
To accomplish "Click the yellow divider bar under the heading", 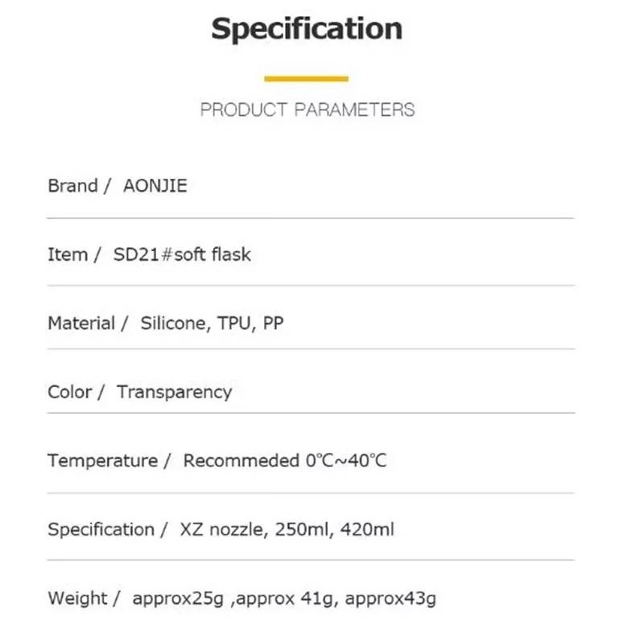I will point(307,79).
